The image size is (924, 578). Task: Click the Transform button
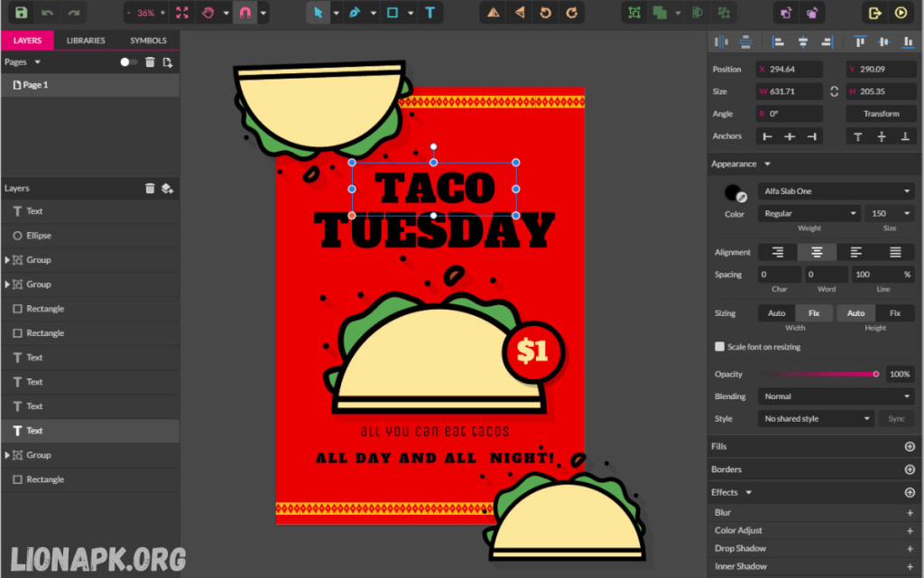click(881, 114)
